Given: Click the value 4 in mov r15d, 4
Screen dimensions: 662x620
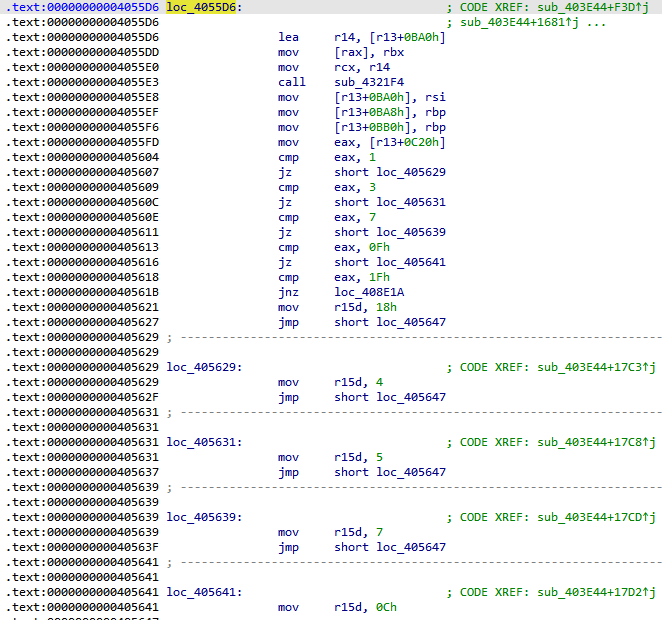Looking at the screenshot, I should click(x=379, y=382).
